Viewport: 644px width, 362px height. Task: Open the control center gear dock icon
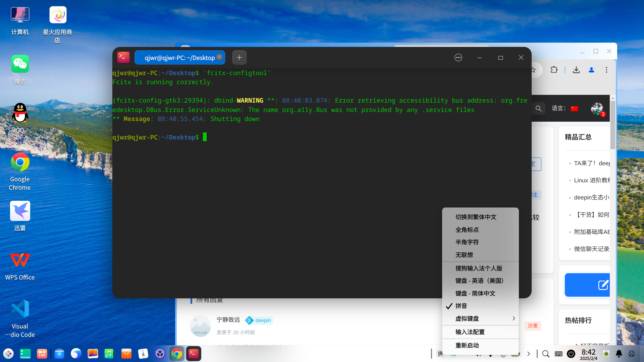click(160, 354)
